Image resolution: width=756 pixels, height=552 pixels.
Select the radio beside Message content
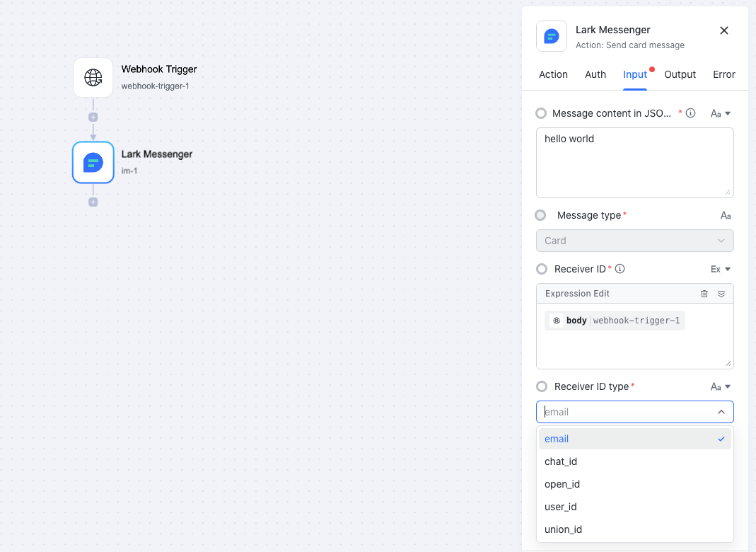(x=541, y=113)
